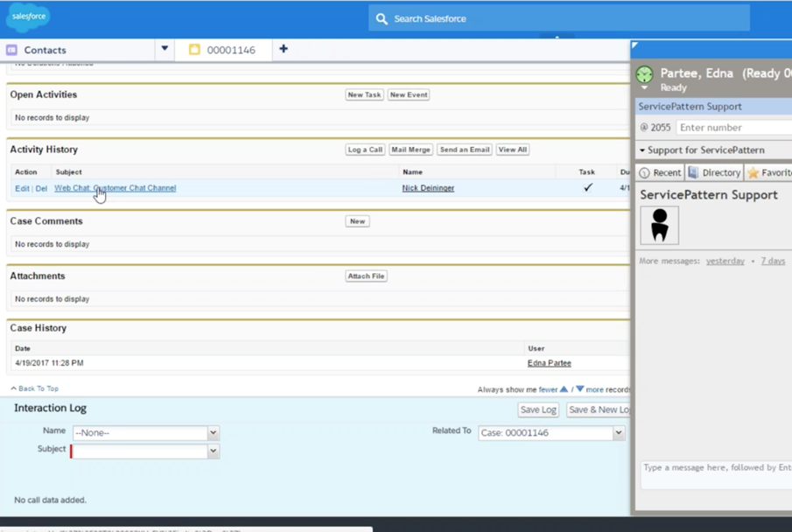The image size is (792, 532).
Task: Select the ServicePattern Support header row
Action: (713, 107)
